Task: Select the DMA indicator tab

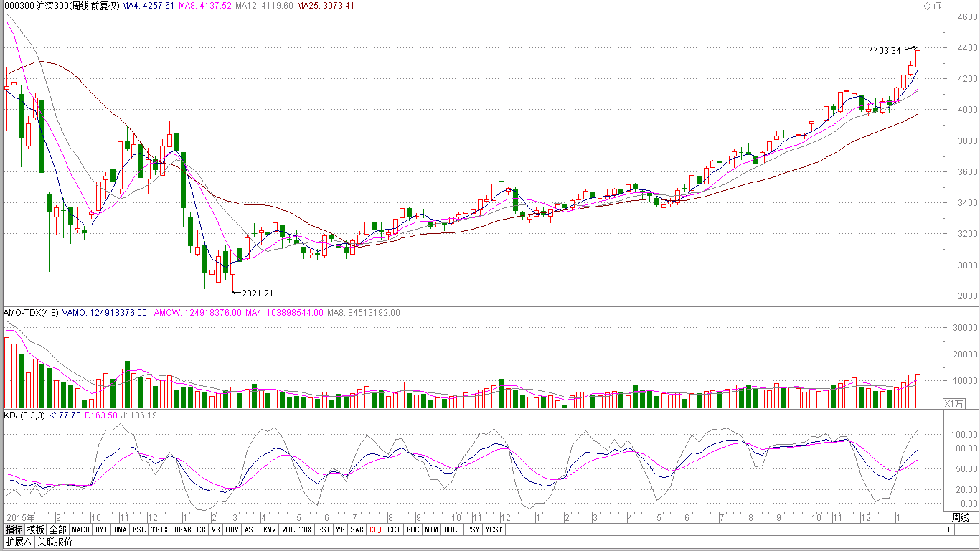Action: (120, 529)
